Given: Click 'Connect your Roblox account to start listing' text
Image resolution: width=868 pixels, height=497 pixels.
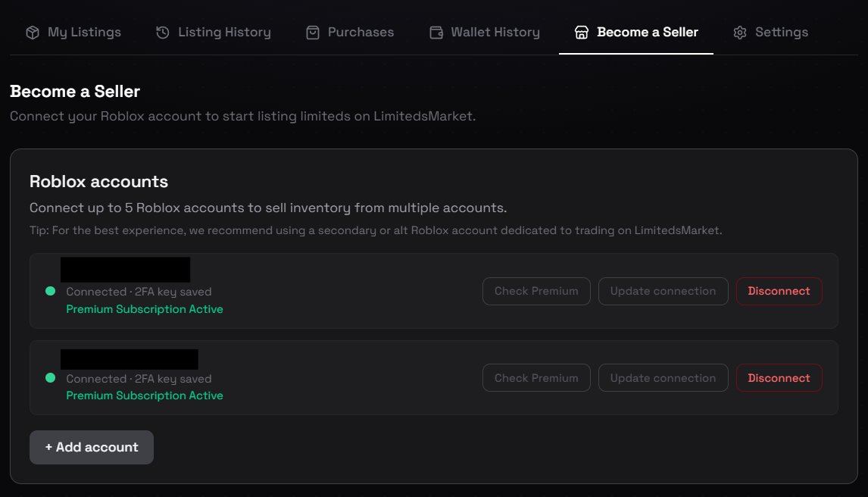Looking at the screenshot, I should point(242,116).
